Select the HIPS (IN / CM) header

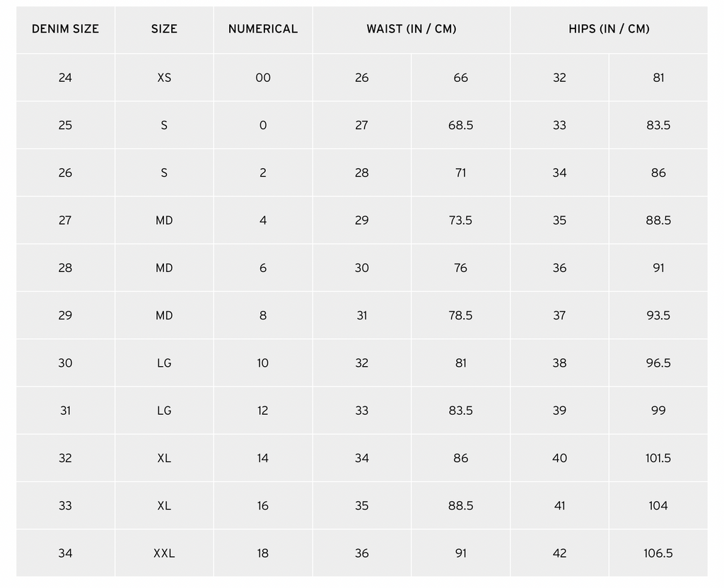pyautogui.click(x=609, y=29)
